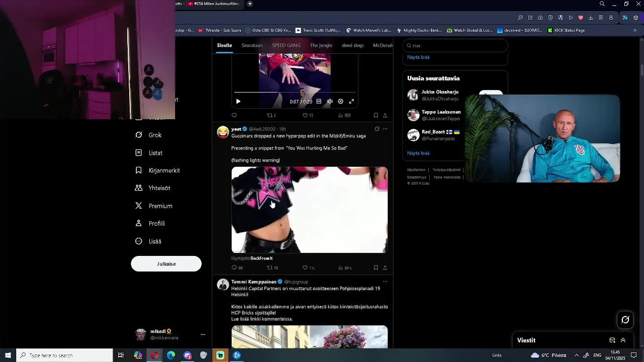644x362 pixels.
Task: Repost the top post with 2 reposts
Action: pos(271,115)
